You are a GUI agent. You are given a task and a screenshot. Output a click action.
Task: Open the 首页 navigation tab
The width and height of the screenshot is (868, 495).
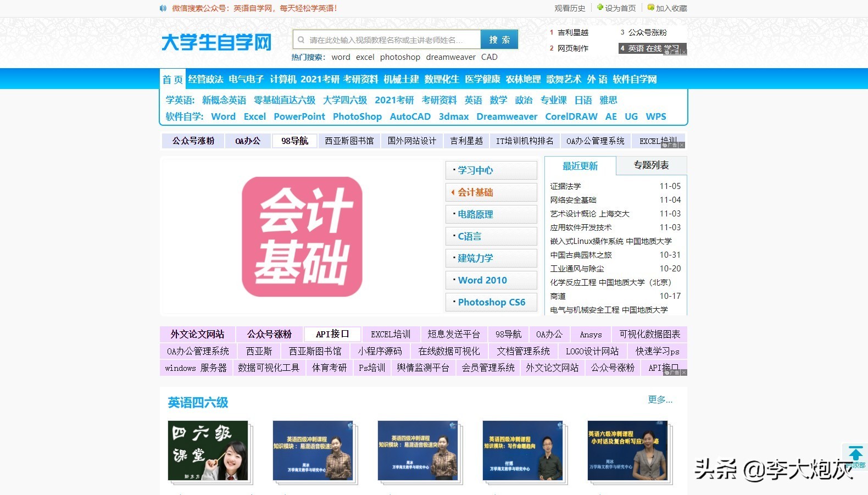(173, 79)
